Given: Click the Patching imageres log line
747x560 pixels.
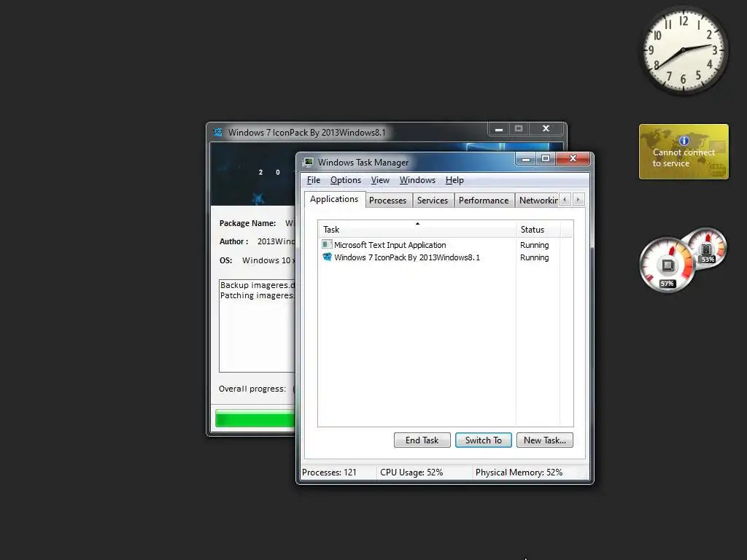Looking at the screenshot, I should tap(258, 296).
